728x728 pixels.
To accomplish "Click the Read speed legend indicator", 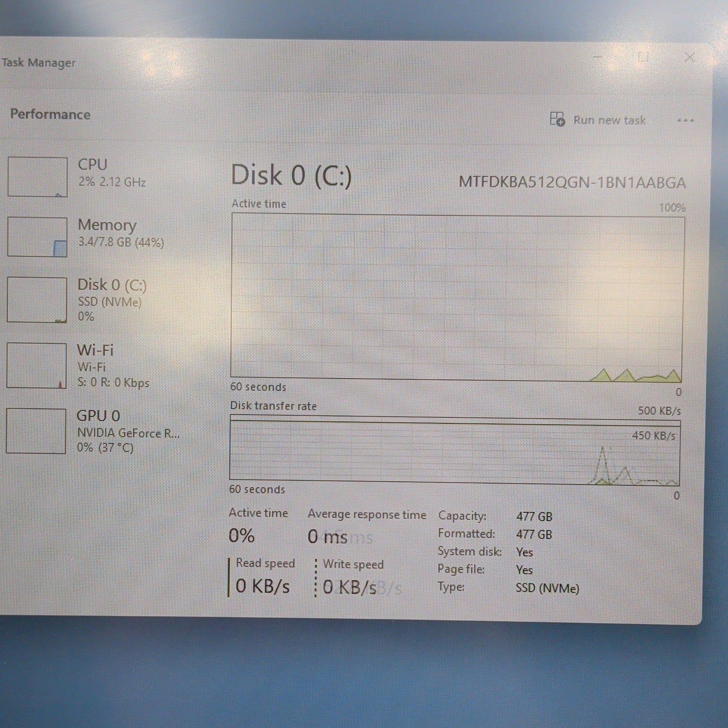I will (x=229, y=577).
